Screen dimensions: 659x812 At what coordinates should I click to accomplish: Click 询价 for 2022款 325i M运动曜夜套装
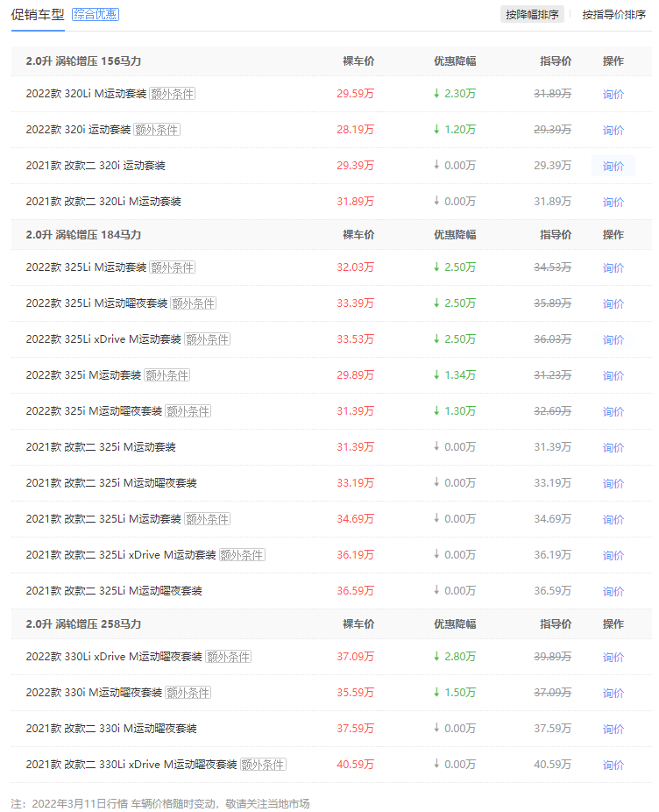[613, 411]
